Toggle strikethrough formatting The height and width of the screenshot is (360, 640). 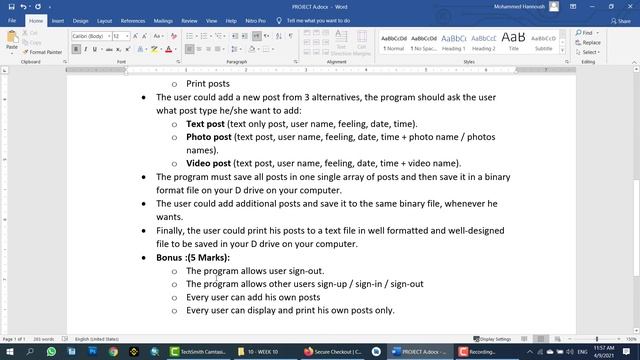tap(109, 49)
